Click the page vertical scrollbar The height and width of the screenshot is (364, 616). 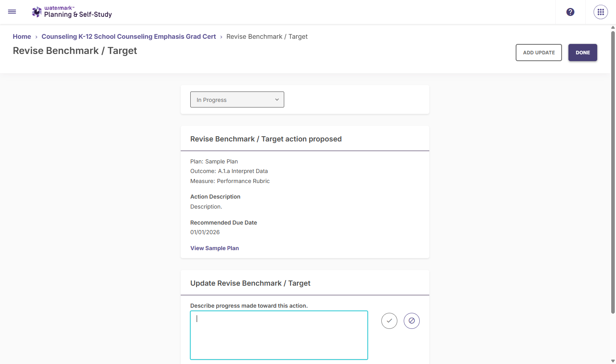click(x=613, y=172)
